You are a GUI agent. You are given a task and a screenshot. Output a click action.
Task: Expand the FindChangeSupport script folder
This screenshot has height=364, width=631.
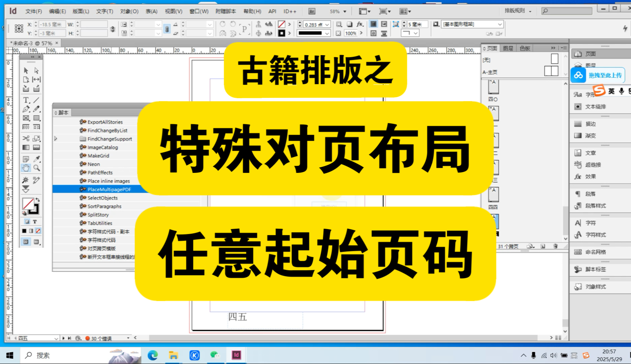point(56,139)
